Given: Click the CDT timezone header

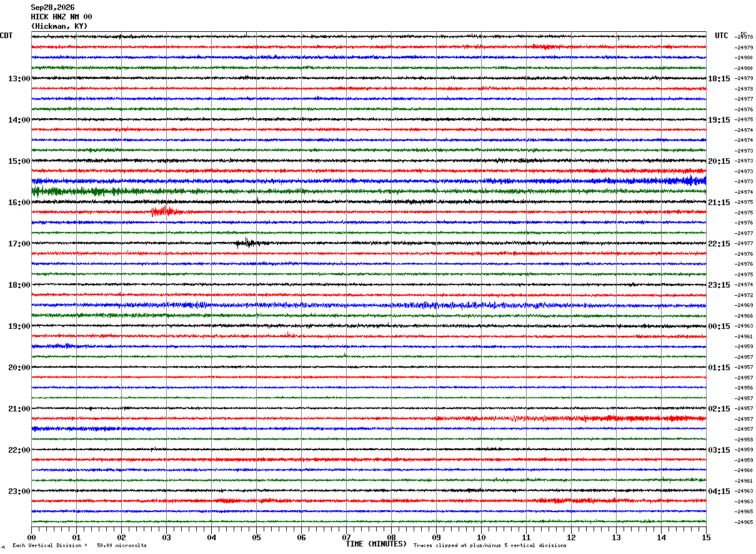Looking at the screenshot, I should (x=6, y=36).
